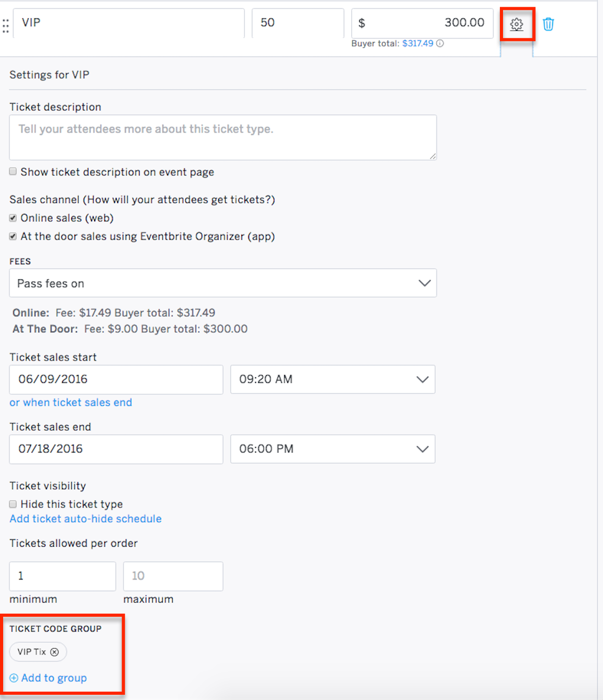The image size is (603, 700).
Task: Uncheck Online sales (web)
Action: [13, 218]
